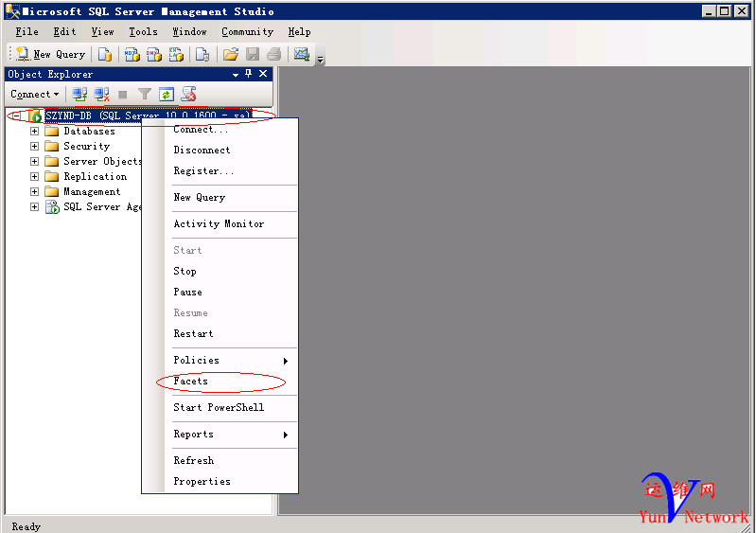This screenshot has height=533, width=756.
Task: Choose Pause from the context menu
Action: (x=220, y=292)
